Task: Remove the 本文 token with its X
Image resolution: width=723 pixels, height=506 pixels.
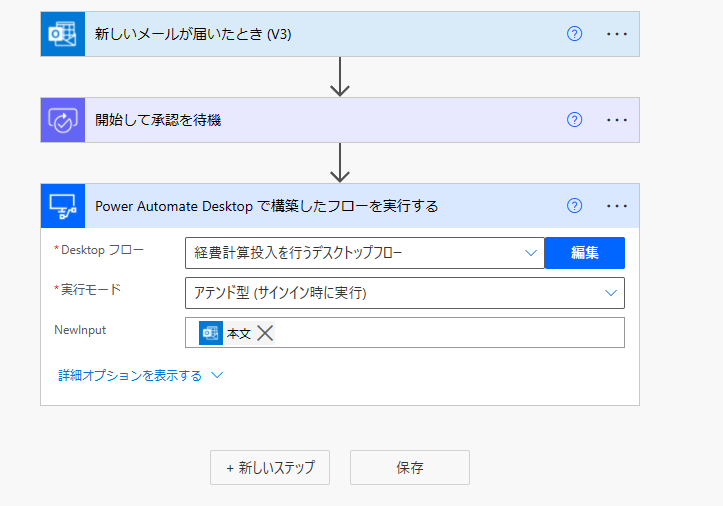Action: point(265,333)
